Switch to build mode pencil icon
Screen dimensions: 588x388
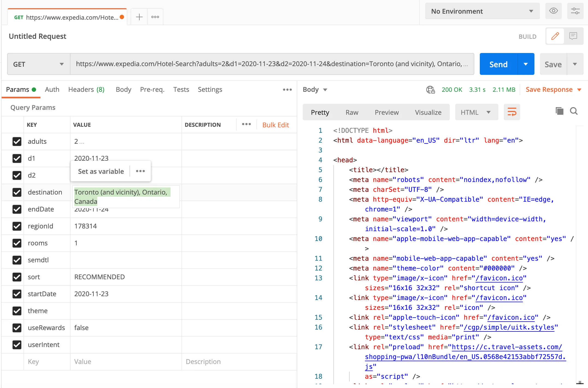[555, 36]
